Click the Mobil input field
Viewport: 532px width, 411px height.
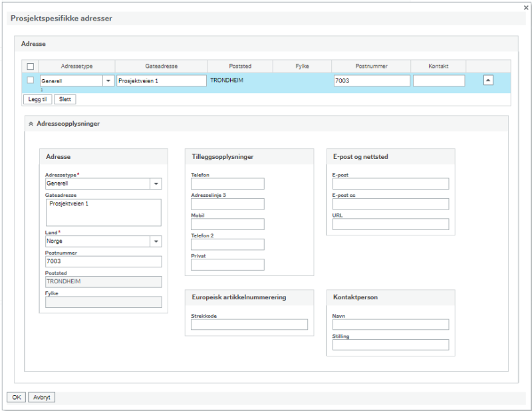click(227, 224)
